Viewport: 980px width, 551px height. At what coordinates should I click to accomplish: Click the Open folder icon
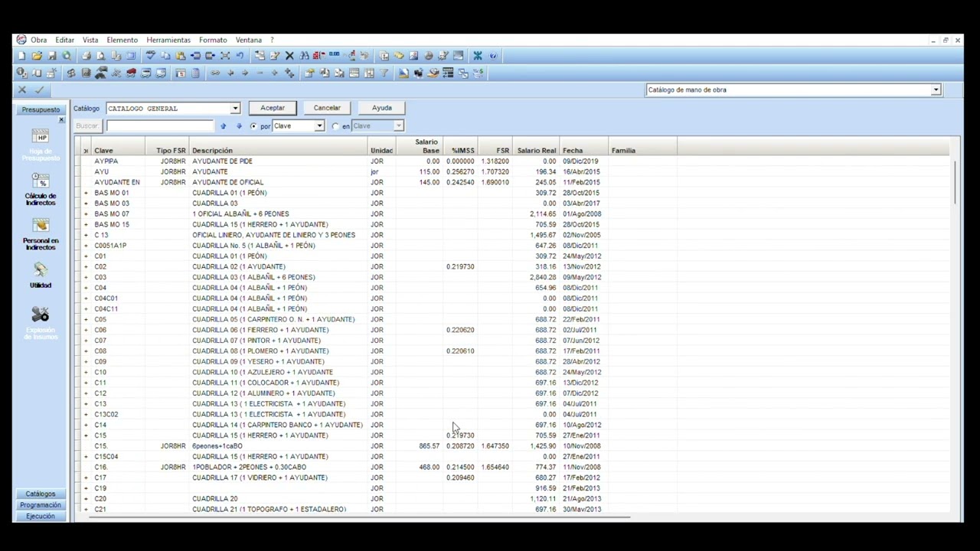(x=37, y=56)
